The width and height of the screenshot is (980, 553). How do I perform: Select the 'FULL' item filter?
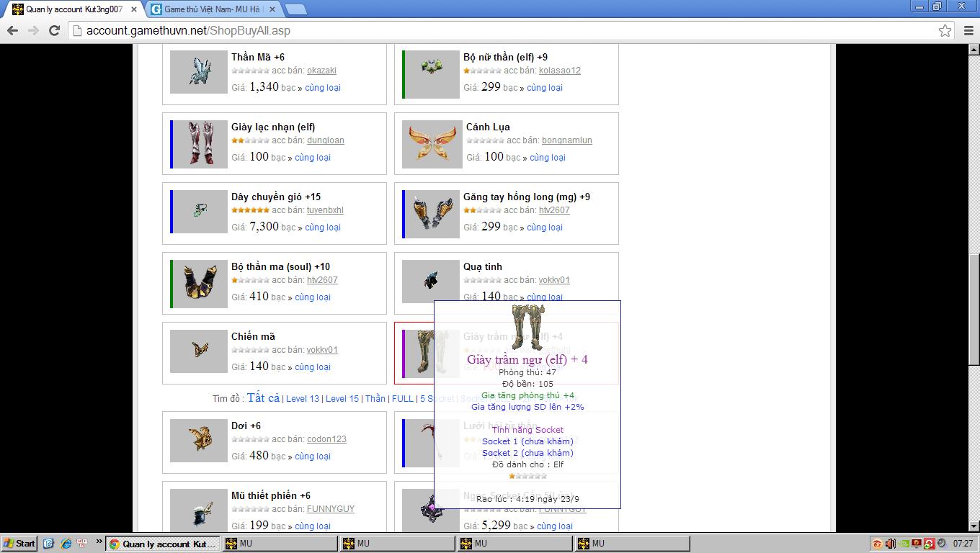point(403,399)
